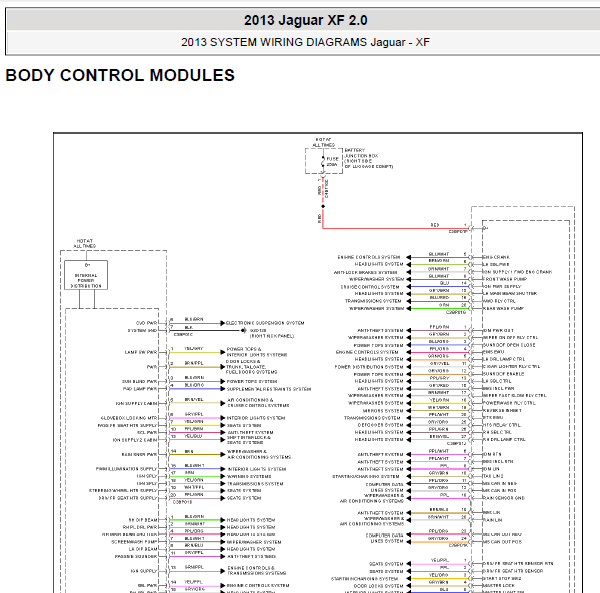Click the "SUNROOF OPEN CLOSE" label

point(509,345)
